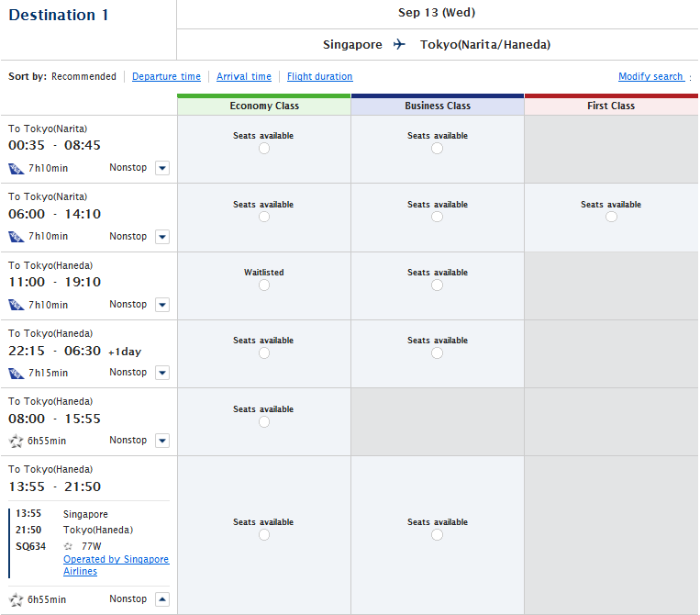Screen dimensions: 700x615
Task: Select Business Class for 13:55 flight
Action: [x=438, y=534]
